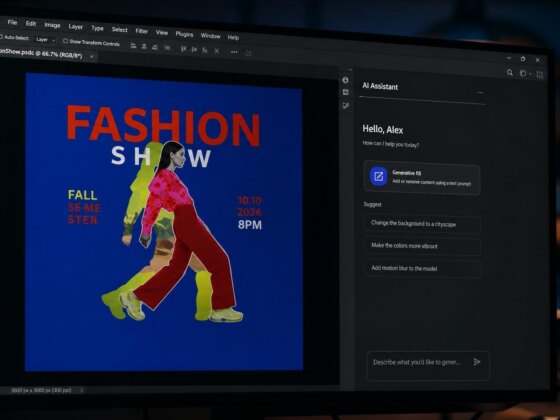Image resolution: width=560 pixels, height=420 pixels.
Task: Click the 'AI Assistant' panel title
Action: pyautogui.click(x=380, y=86)
